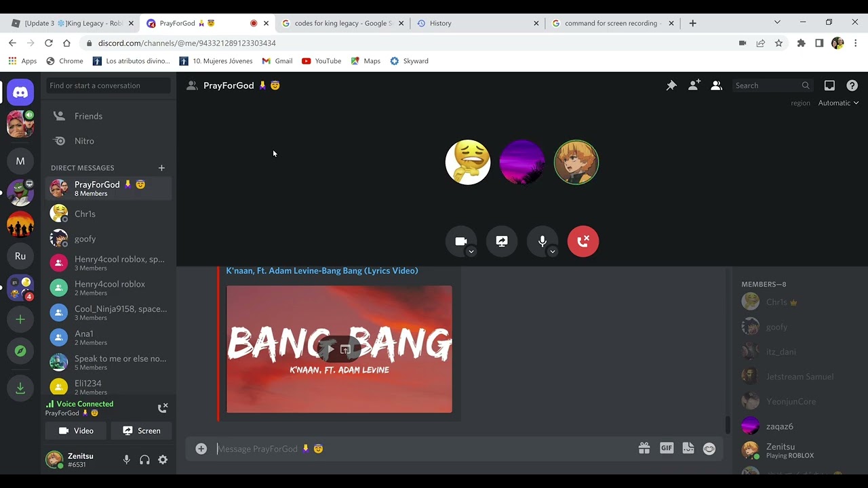
Task: Open Skyward bookmark
Action: (x=409, y=61)
